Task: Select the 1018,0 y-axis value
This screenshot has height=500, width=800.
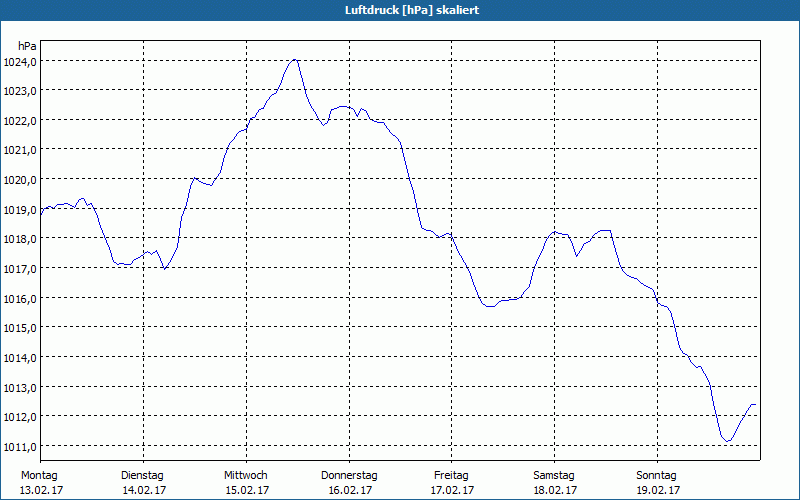Action: click(x=20, y=240)
